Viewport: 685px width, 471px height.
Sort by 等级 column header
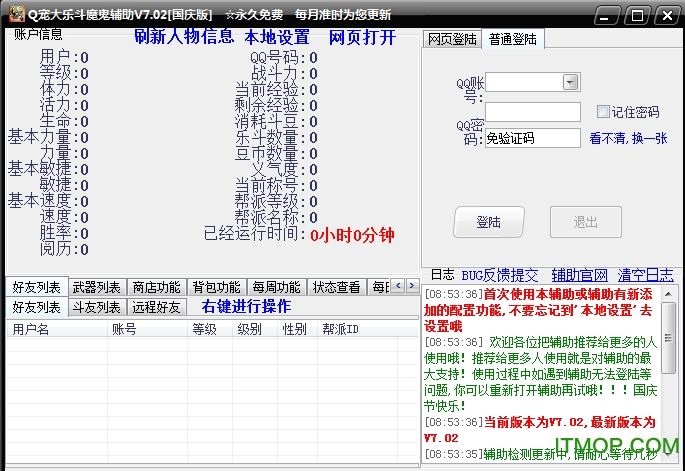tap(210, 329)
